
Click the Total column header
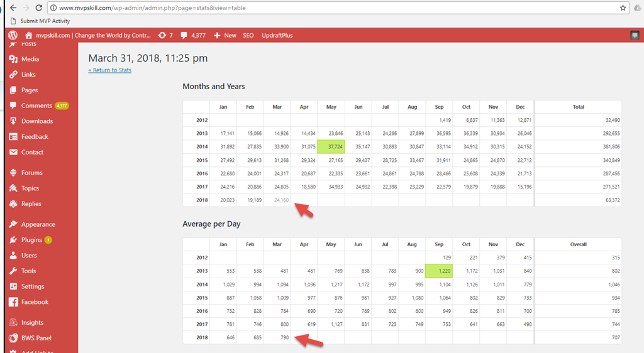pyautogui.click(x=579, y=107)
